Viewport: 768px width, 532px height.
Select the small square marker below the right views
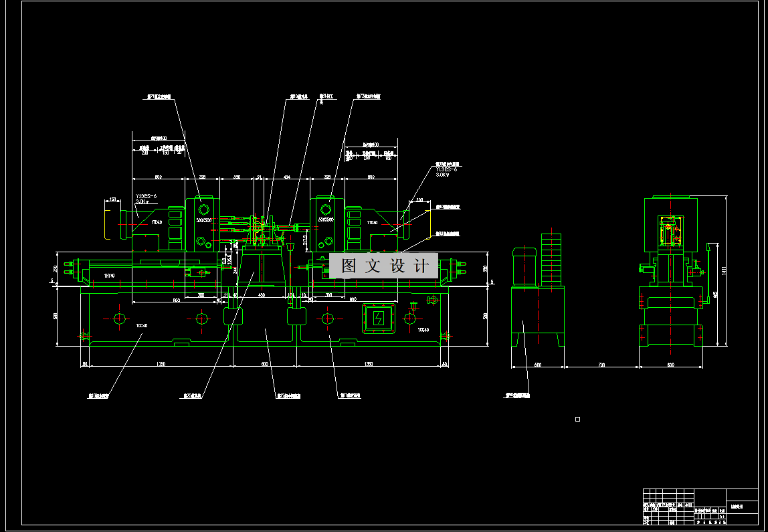pos(577,420)
